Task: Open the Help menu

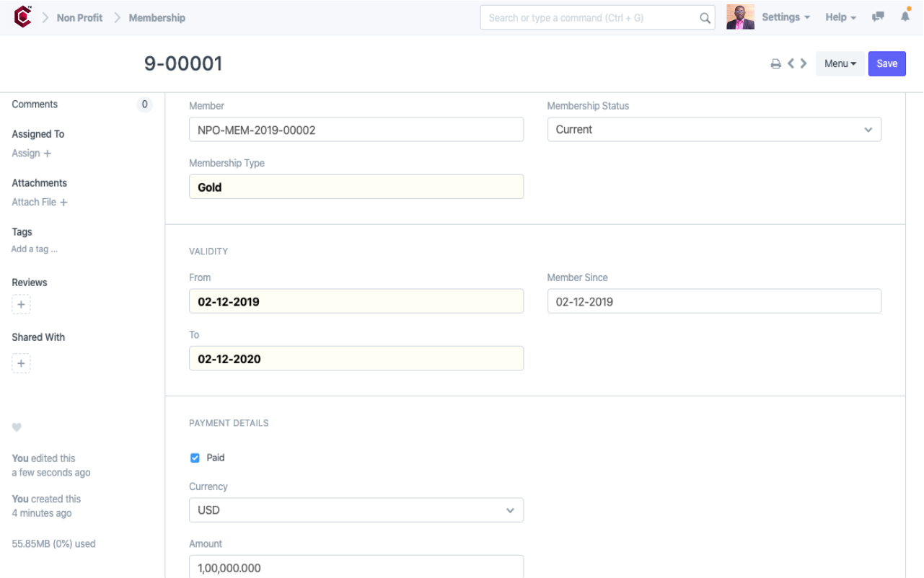Action: [x=840, y=17]
